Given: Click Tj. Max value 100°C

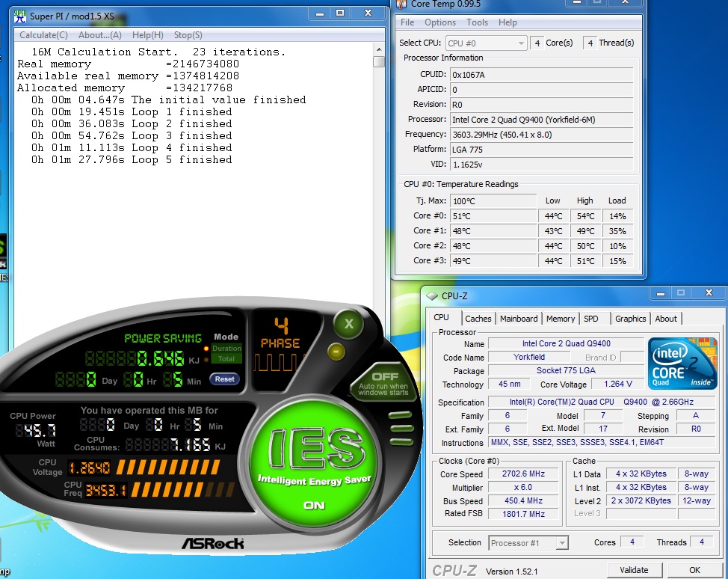Looking at the screenshot, I should pos(493,201).
